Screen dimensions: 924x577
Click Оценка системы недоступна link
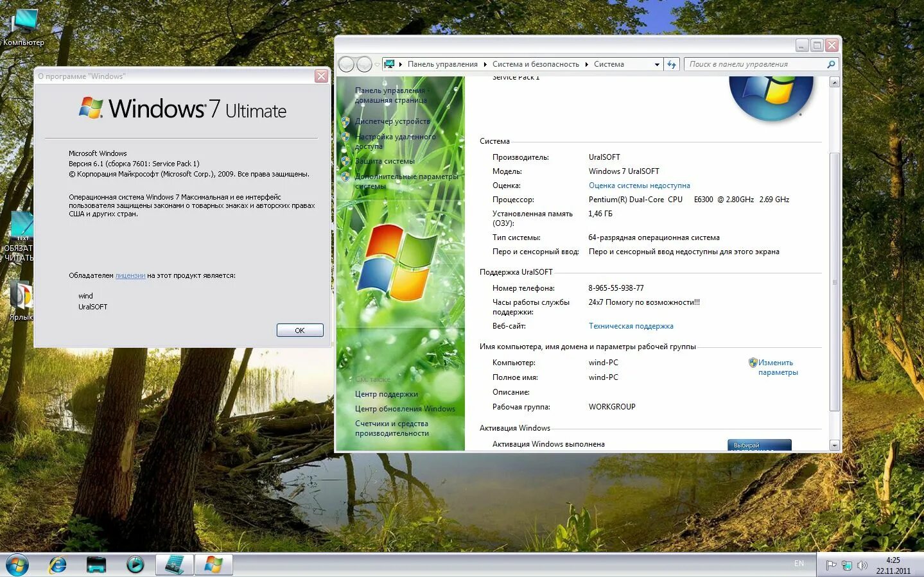click(639, 185)
